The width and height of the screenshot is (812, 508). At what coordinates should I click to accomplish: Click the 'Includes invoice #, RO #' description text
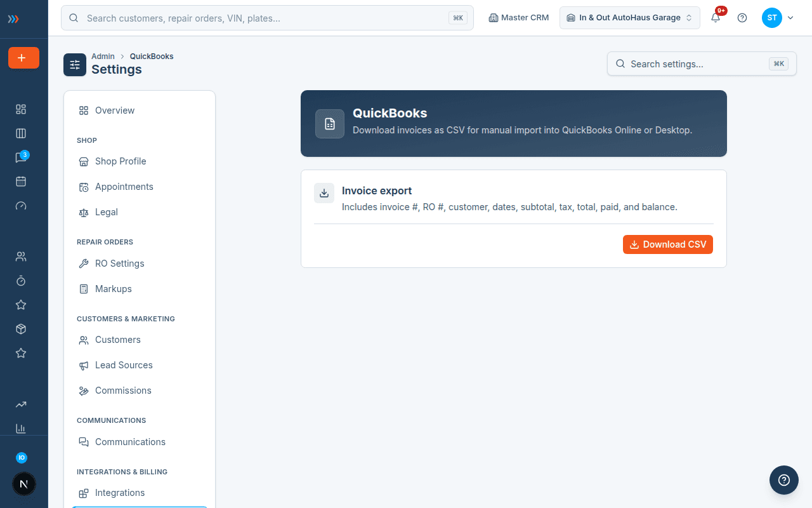point(509,207)
